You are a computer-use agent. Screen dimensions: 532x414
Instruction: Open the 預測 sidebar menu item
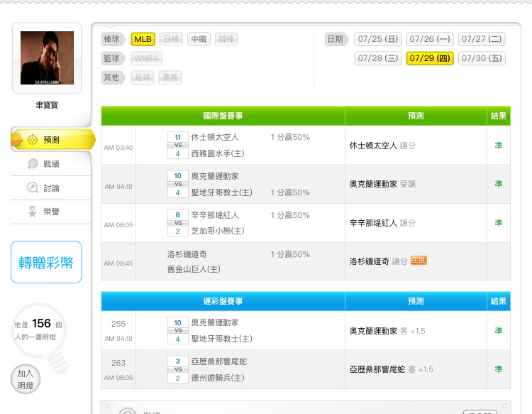tap(52, 140)
